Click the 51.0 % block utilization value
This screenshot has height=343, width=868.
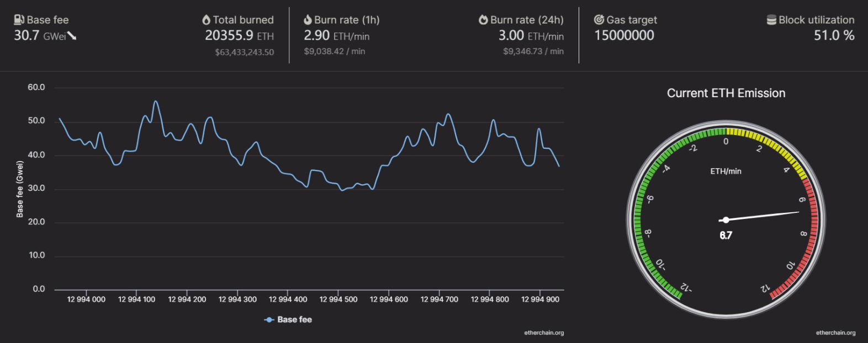[x=834, y=36]
